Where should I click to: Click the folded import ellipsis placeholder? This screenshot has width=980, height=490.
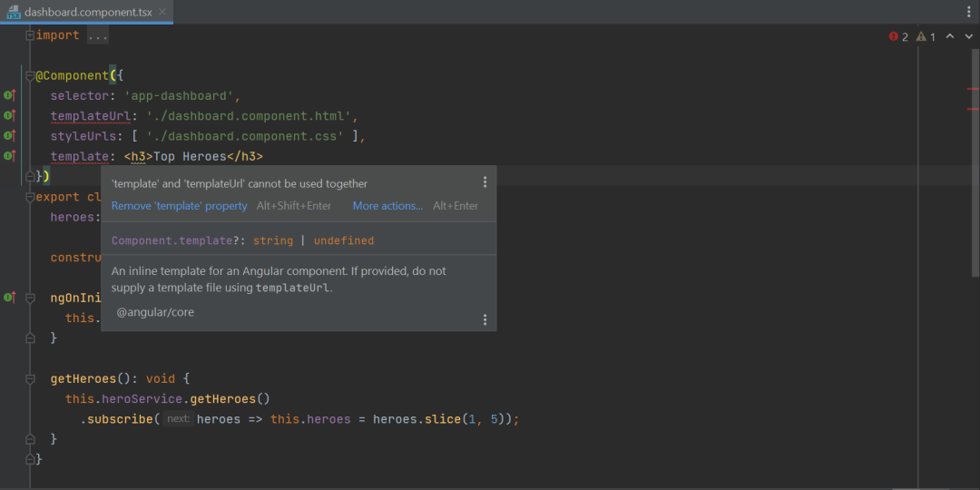(x=98, y=35)
